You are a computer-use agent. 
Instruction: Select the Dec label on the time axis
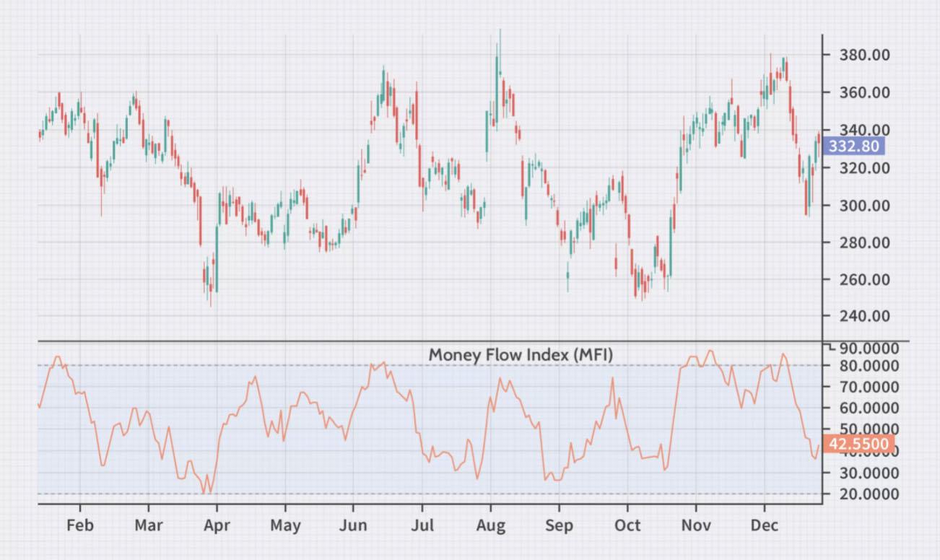[765, 525]
